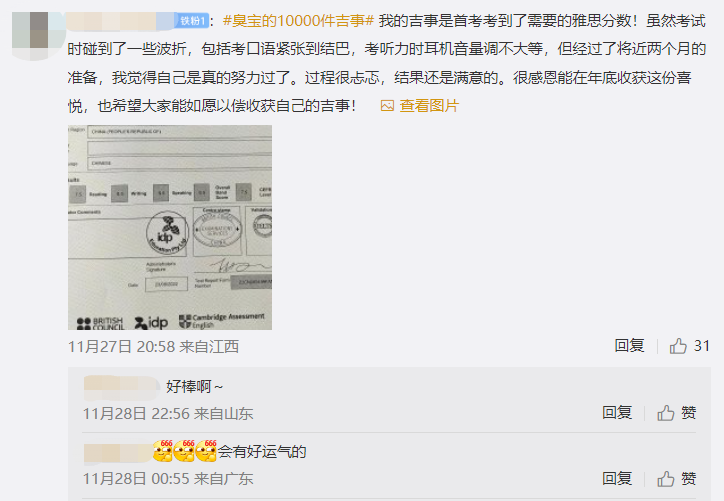Image resolution: width=724 pixels, height=501 pixels.
Task: Click the first 666 emoji
Action: pos(163,451)
